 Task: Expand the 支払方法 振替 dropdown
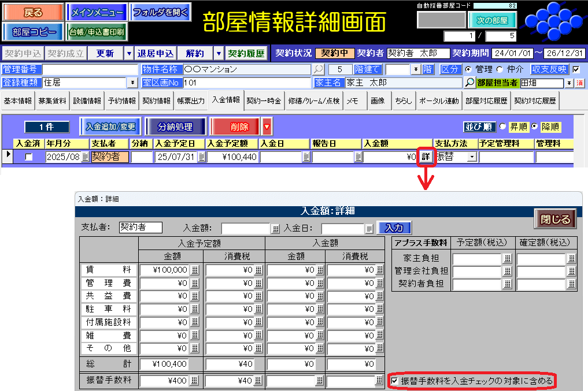click(x=472, y=157)
